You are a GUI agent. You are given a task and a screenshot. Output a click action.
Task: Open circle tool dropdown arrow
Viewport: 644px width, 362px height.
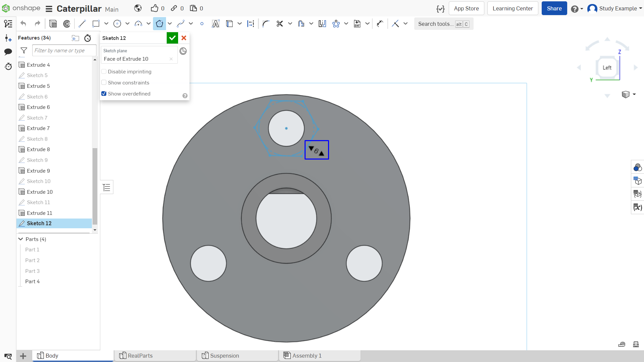coord(127,23)
